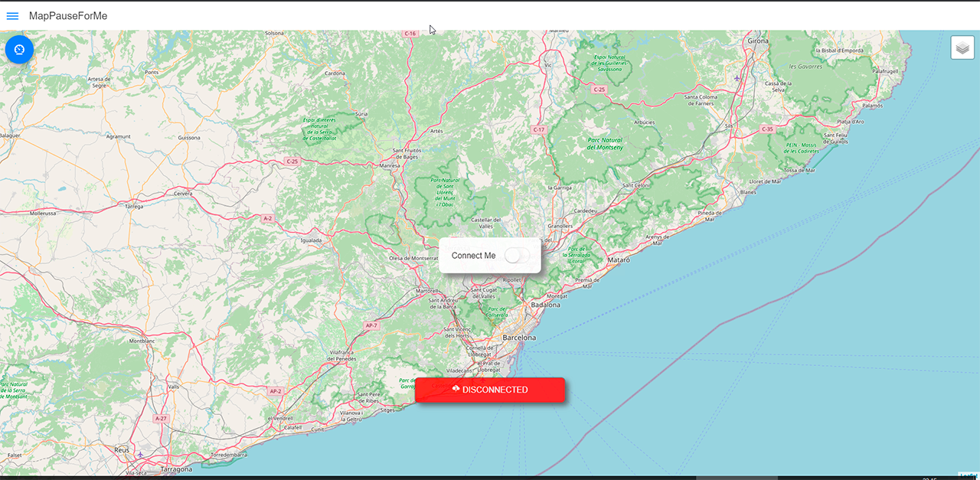Viewport: 980px width, 480px height.
Task: Click the Badalona label on map
Action: [x=546, y=305]
